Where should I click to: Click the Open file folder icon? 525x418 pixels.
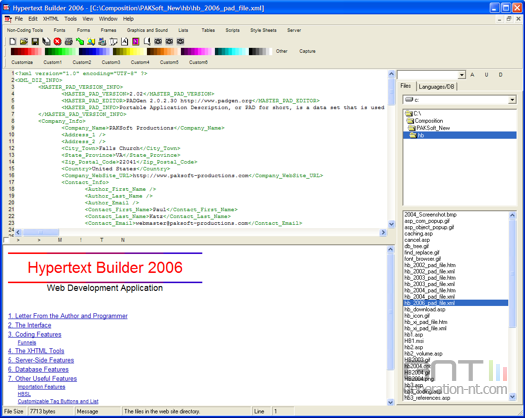tap(24, 42)
